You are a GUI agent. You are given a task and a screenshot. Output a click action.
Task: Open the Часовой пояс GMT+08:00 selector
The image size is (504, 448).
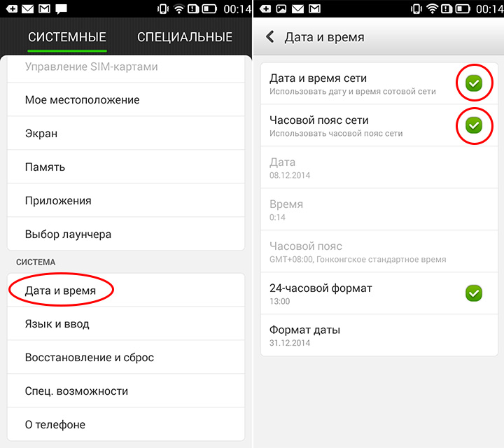click(379, 251)
